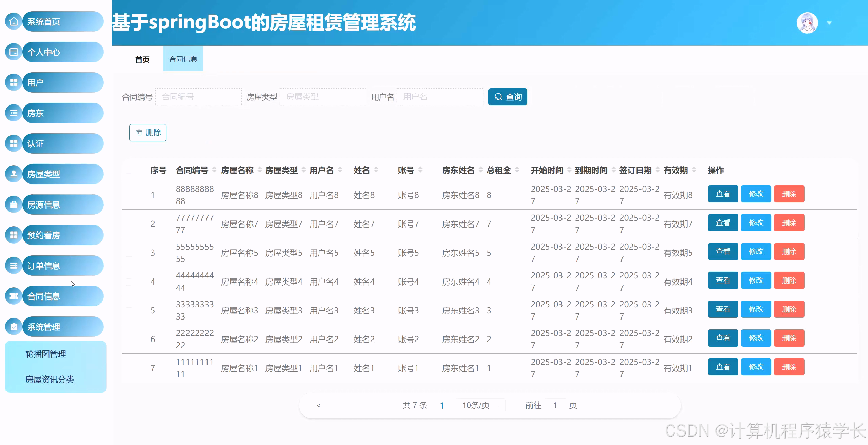Image resolution: width=868 pixels, height=445 pixels.
Task: Check the checkbox for row 1
Action: [x=129, y=195]
